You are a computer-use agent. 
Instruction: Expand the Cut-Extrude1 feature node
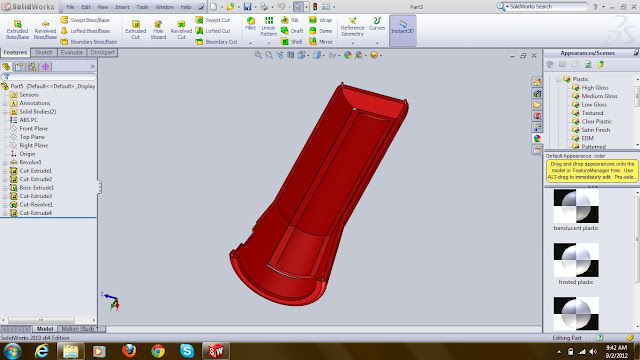(5, 171)
